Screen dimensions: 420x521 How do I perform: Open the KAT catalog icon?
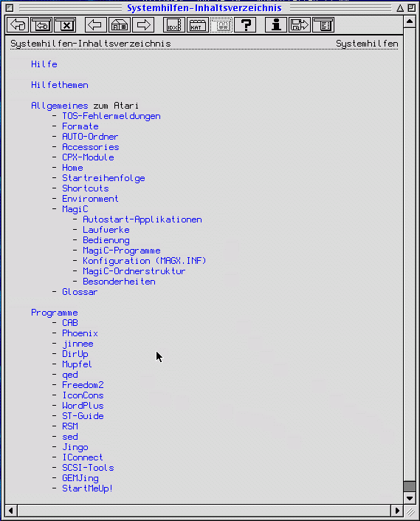[198, 25]
